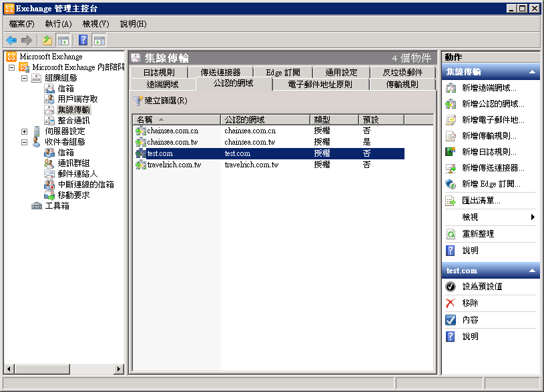Click the 內容 properties checkbox icon

click(x=451, y=320)
